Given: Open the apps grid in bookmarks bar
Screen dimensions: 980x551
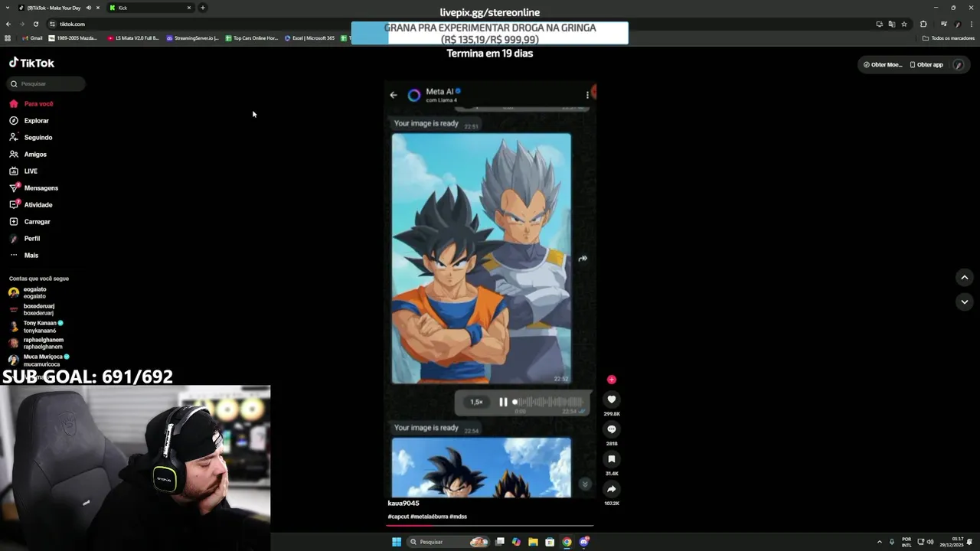Looking at the screenshot, I should pyautogui.click(x=8, y=38).
